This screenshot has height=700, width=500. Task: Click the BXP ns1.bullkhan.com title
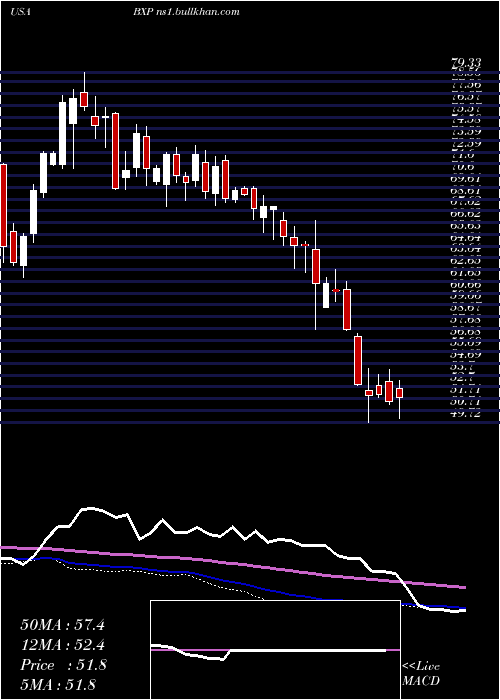pyautogui.click(x=186, y=12)
